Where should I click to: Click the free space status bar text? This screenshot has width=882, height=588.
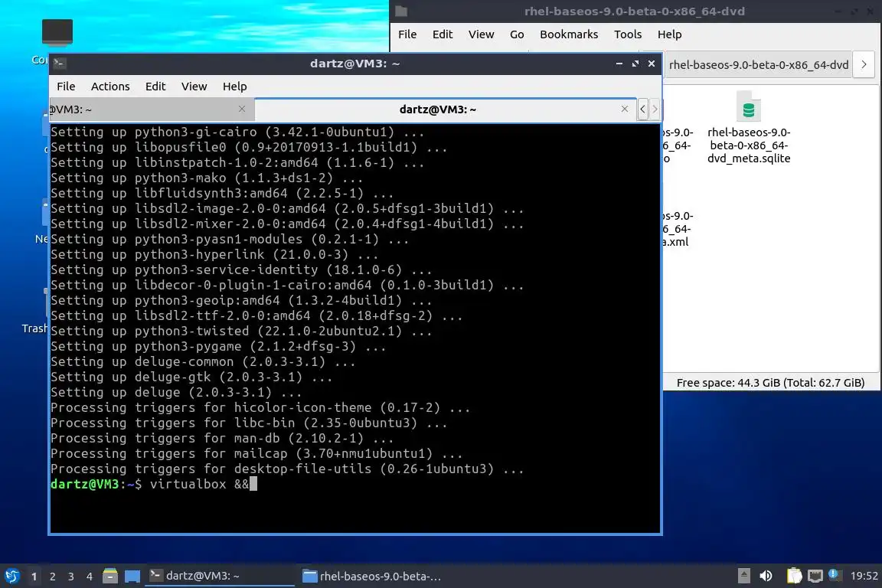click(770, 383)
